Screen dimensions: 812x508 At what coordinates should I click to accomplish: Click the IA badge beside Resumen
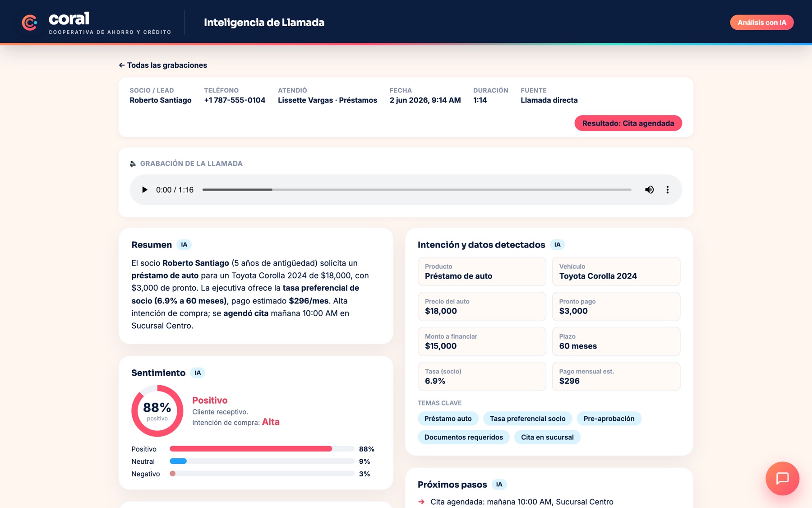[x=184, y=245]
